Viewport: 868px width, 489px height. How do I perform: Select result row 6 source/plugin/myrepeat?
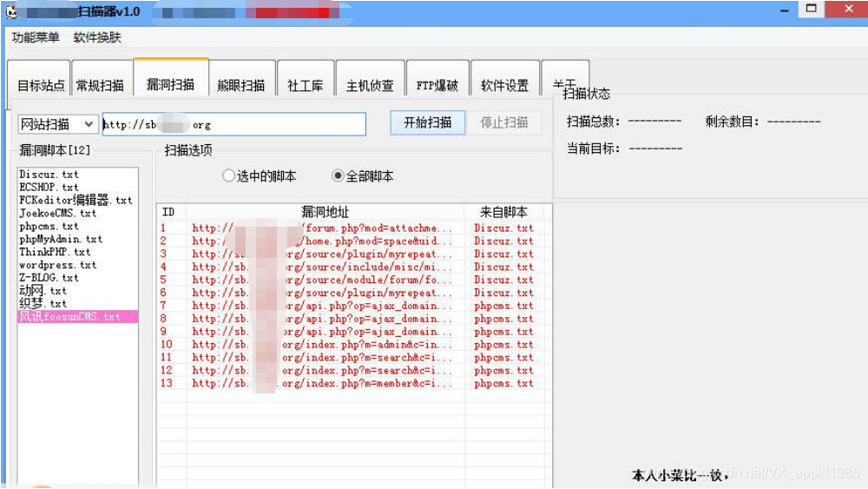tap(354, 293)
